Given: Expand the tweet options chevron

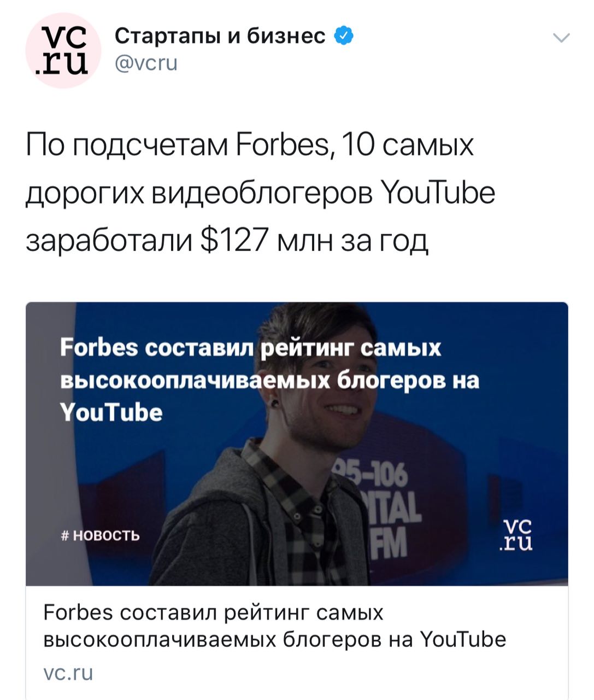Looking at the screenshot, I should click(561, 38).
